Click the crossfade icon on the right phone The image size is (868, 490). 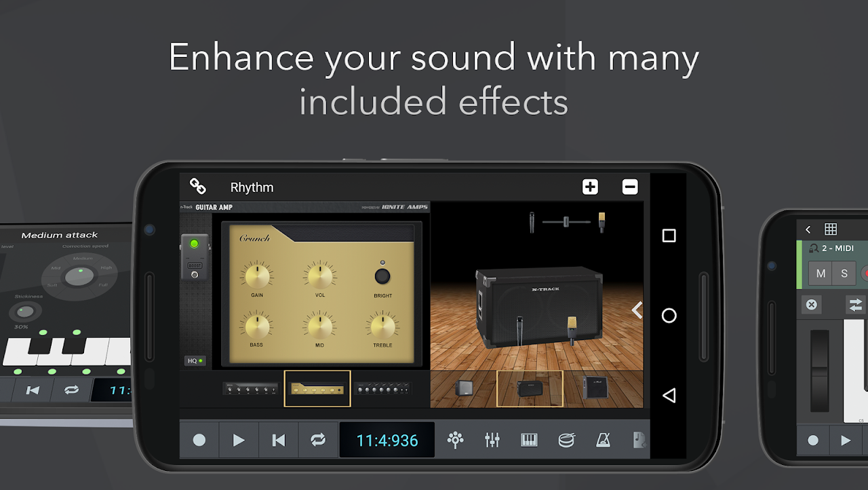pyautogui.click(x=854, y=305)
